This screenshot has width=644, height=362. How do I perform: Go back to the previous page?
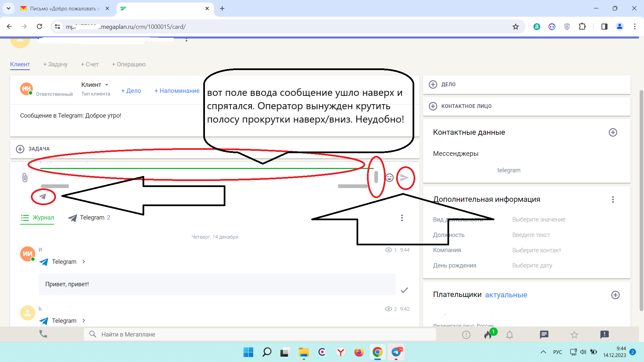pos(9,26)
